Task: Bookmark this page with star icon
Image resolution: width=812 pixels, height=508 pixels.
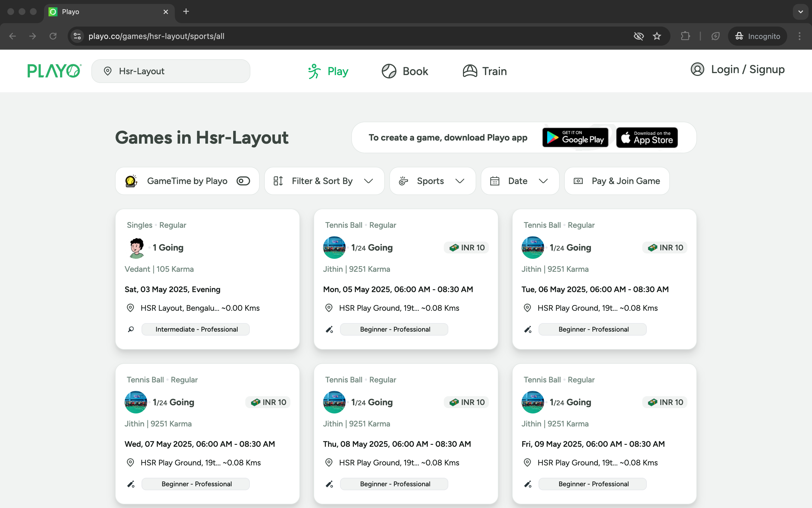Action: pyautogui.click(x=657, y=36)
